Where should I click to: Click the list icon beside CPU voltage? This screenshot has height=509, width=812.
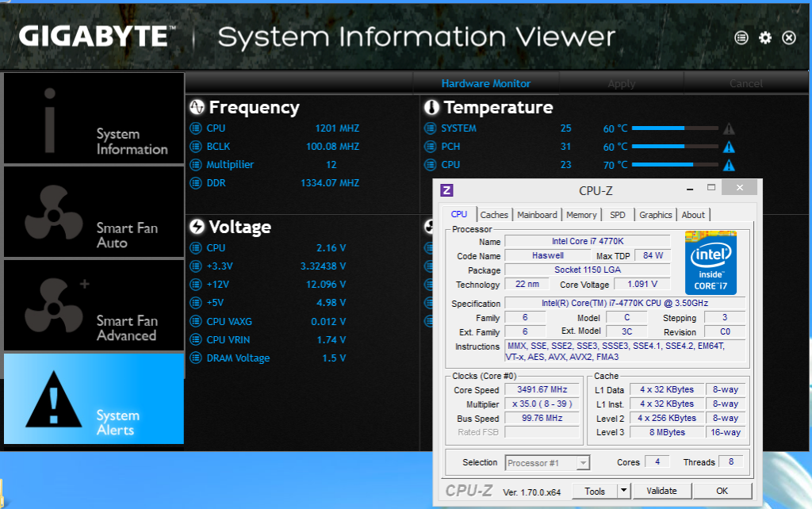(x=196, y=248)
